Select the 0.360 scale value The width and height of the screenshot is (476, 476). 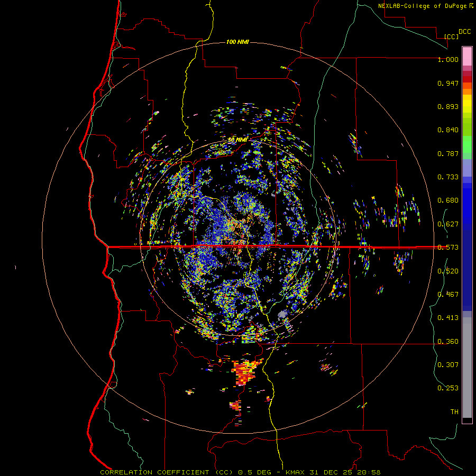[448, 342]
